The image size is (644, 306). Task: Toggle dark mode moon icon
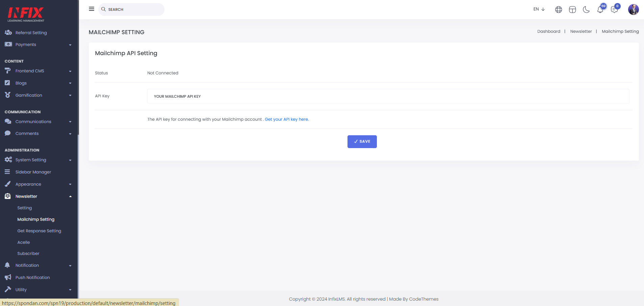click(586, 9)
